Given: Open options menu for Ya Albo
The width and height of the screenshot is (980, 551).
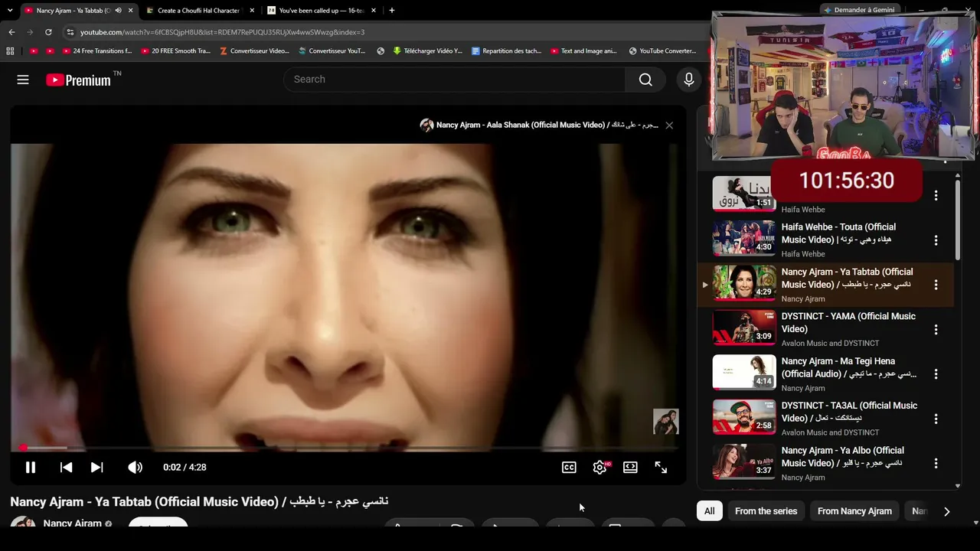Looking at the screenshot, I should pyautogui.click(x=936, y=464).
